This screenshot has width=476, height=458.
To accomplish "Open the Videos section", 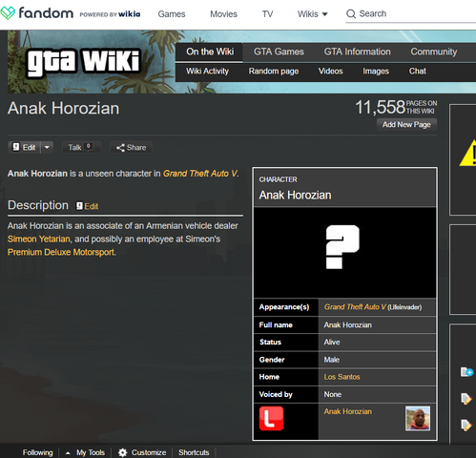I will (x=330, y=71).
